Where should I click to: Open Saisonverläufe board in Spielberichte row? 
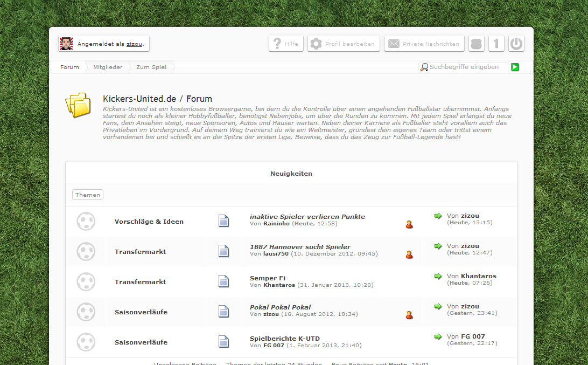141,342
